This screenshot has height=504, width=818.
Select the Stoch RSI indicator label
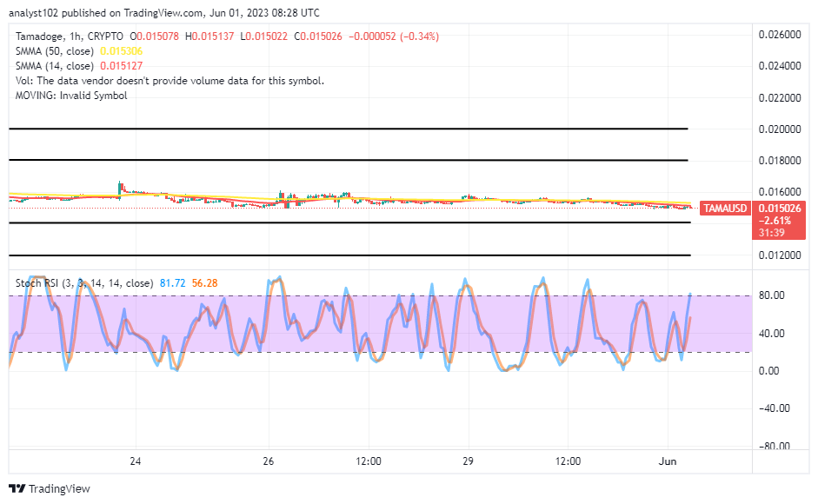[84, 282]
